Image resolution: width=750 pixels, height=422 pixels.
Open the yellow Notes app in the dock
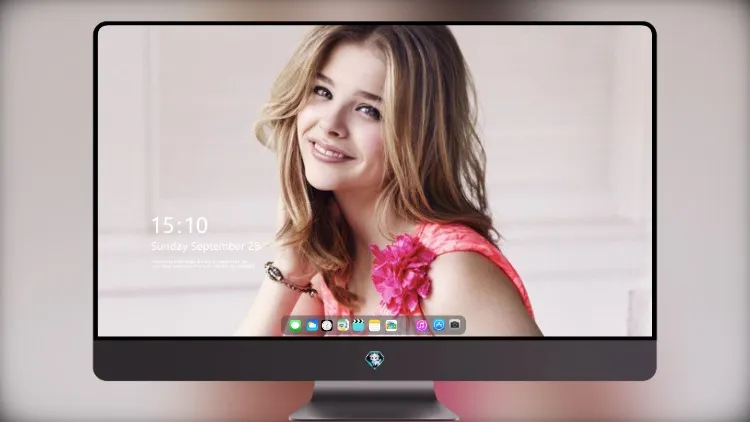click(375, 326)
